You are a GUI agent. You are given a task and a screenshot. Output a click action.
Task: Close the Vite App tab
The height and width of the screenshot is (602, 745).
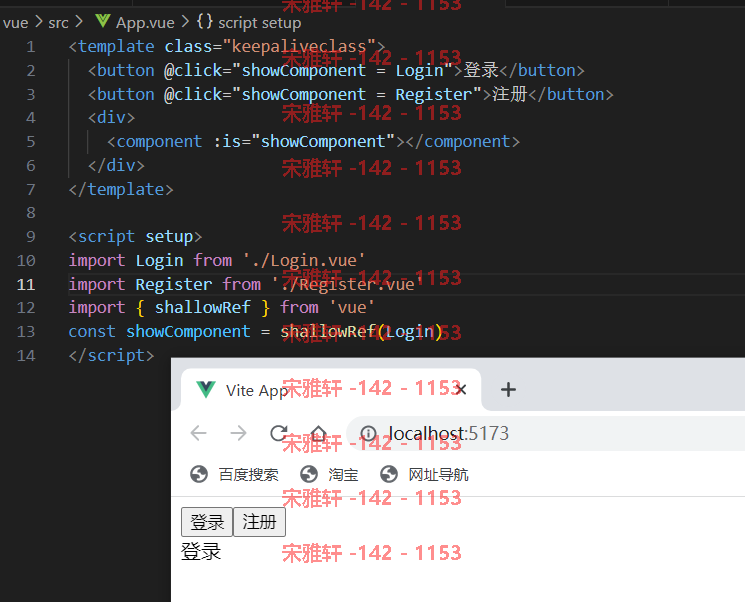pos(460,390)
